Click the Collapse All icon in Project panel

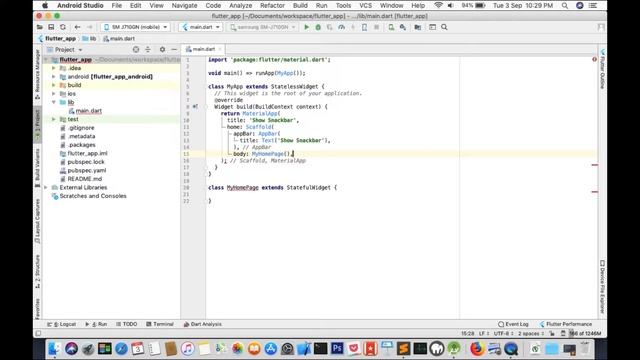[148, 49]
